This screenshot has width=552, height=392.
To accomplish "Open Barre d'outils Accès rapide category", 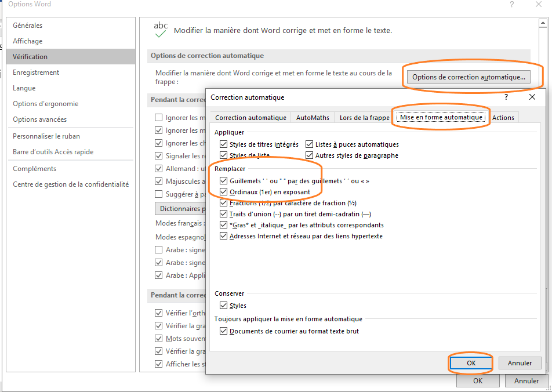I will coord(71,152).
